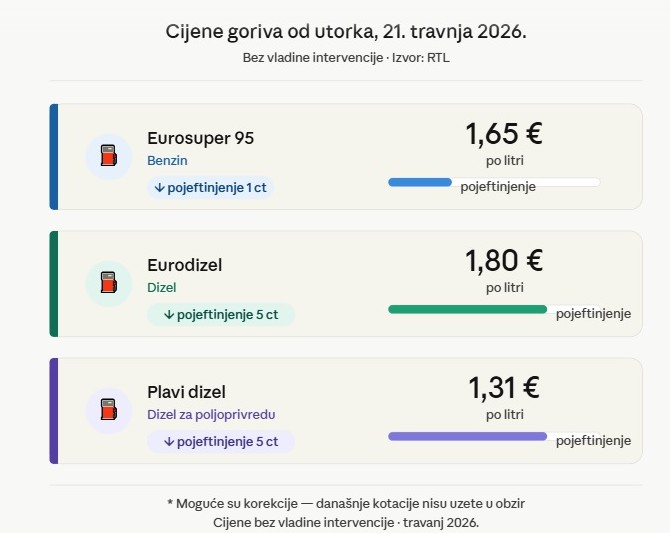Click the Eurodizel fuel pump icon

108,284
